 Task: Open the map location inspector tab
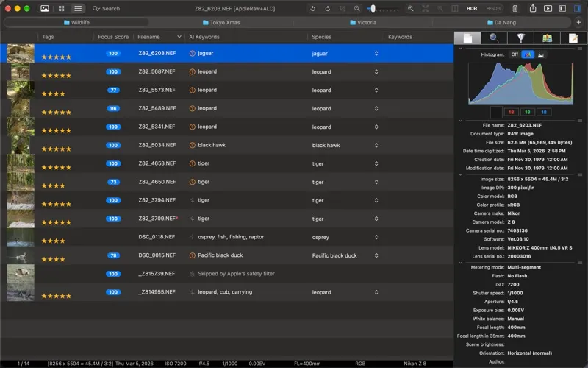547,38
